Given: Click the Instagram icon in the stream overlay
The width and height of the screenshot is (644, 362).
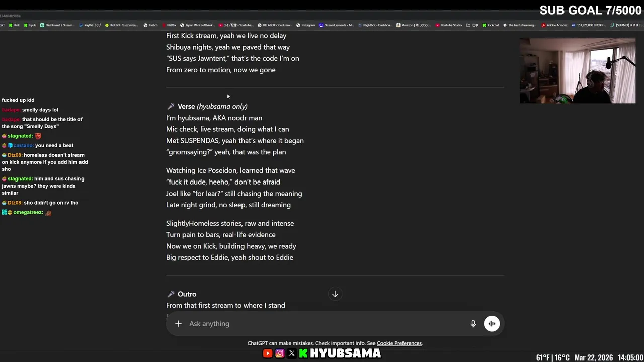Looking at the screenshot, I should click(x=280, y=354).
